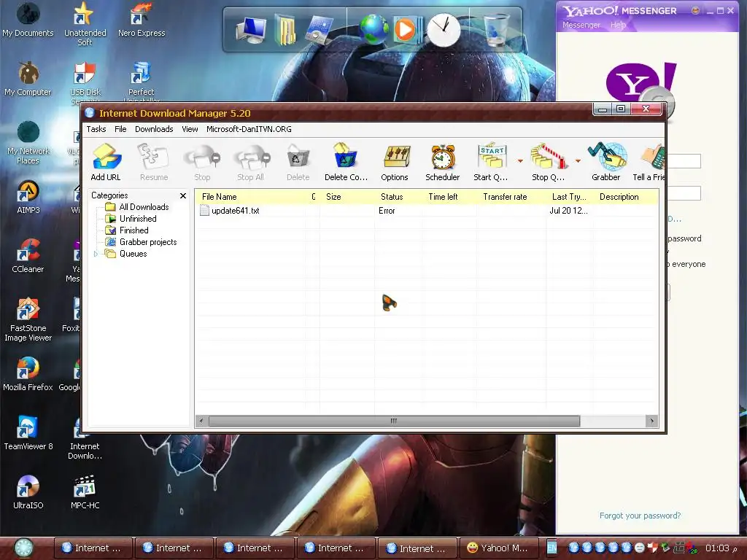
Task: Open the Microsoft-DanITVN.ORG menu
Action: [249, 129]
